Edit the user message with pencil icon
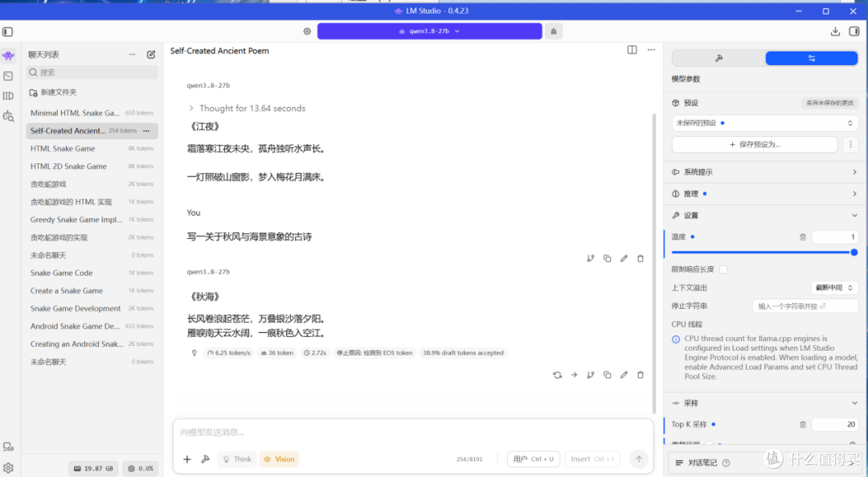The image size is (868, 477). tap(624, 259)
